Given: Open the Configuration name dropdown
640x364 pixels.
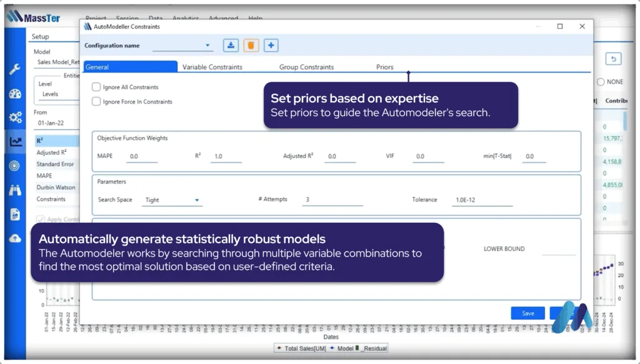Looking at the screenshot, I should [x=182, y=46].
